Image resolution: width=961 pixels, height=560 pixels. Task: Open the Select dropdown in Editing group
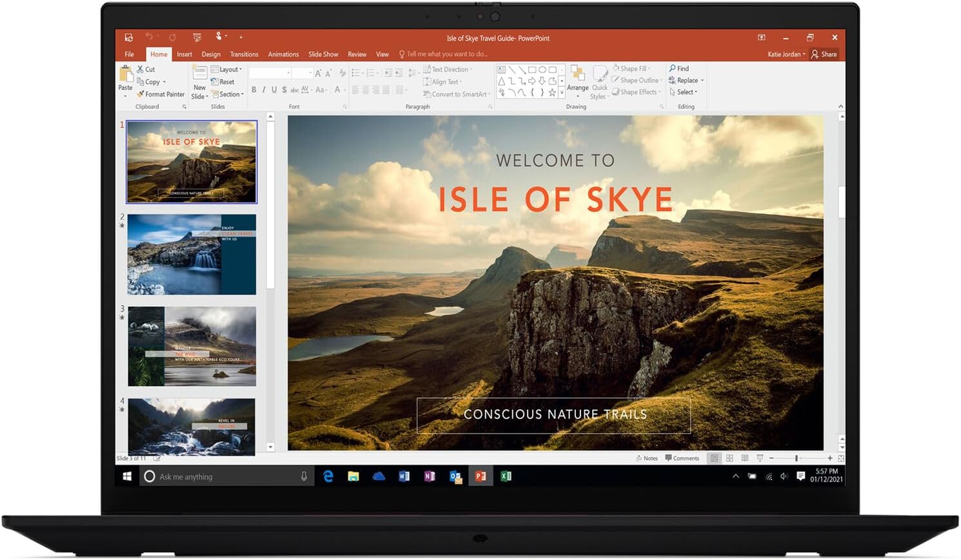(x=684, y=92)
